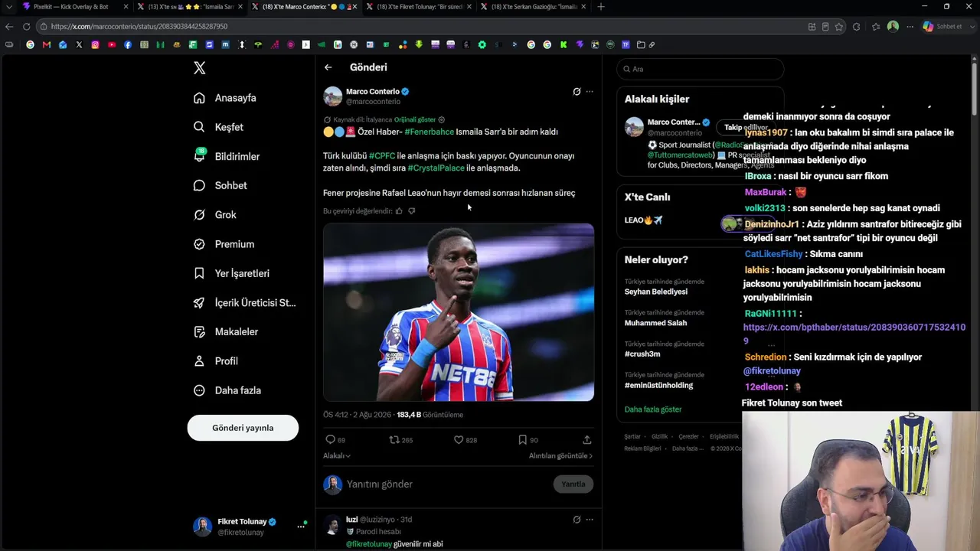Open the bpthaber status link in chat
Image resolution: width=980 pixels, height=551 pixels.
[854, 334]
